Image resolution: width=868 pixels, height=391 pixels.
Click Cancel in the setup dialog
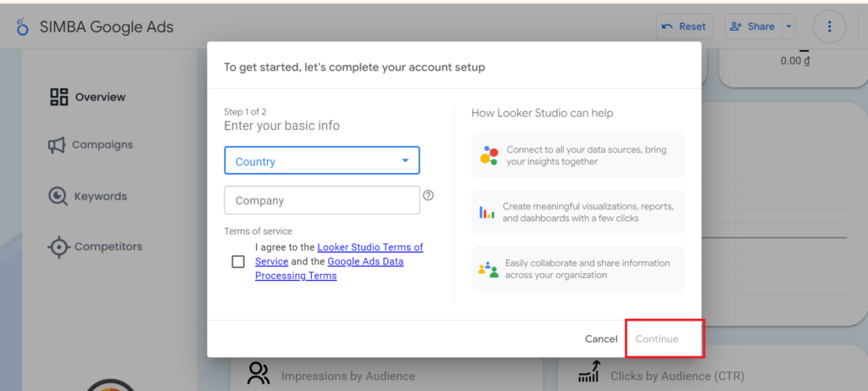point(601,339)
